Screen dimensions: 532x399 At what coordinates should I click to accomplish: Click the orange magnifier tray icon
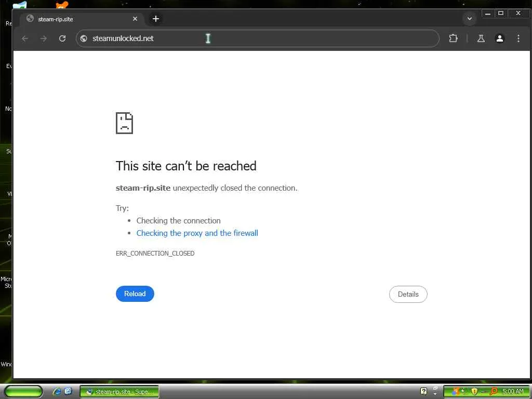tap(494, 392)
